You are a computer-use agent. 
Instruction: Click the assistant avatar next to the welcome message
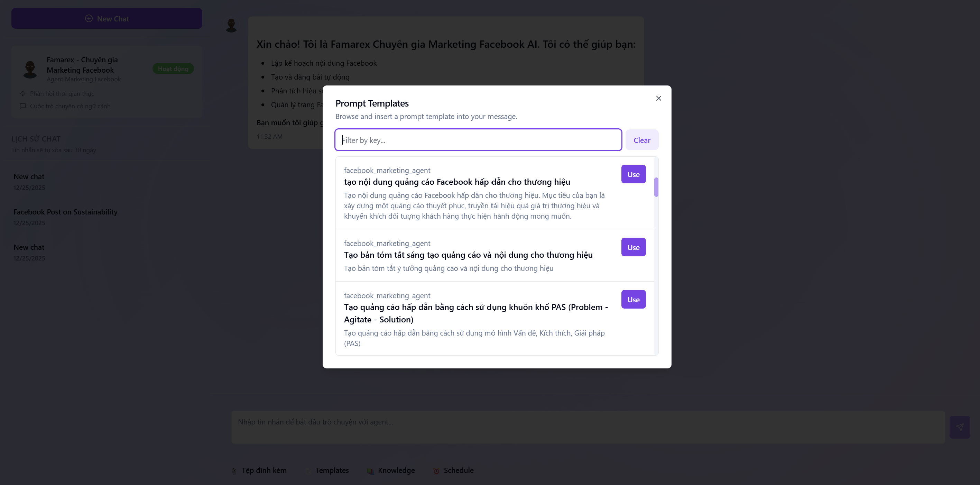[231, 26]
